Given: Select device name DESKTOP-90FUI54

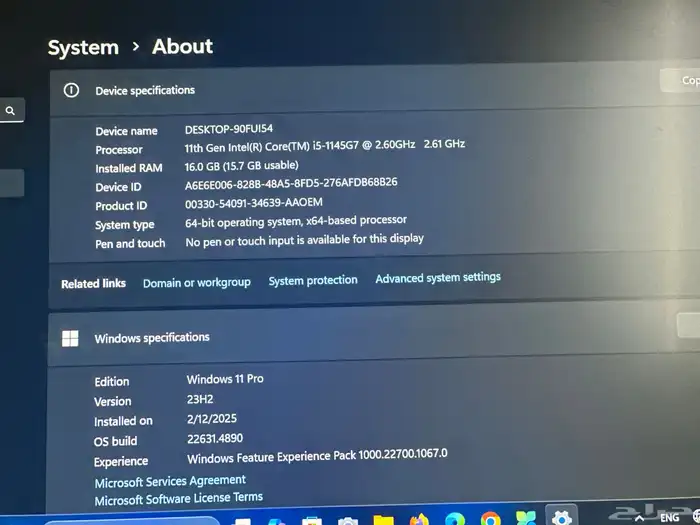Looking at the screenshot, I should point(229,129).
